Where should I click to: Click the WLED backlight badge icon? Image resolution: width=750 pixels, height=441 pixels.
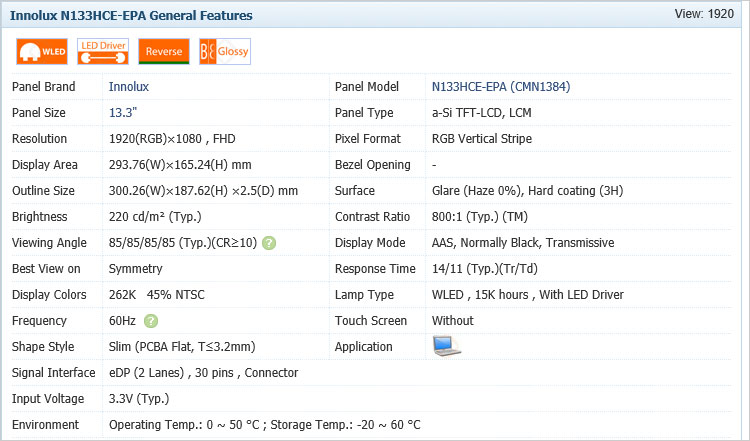(x=40, y=51)
